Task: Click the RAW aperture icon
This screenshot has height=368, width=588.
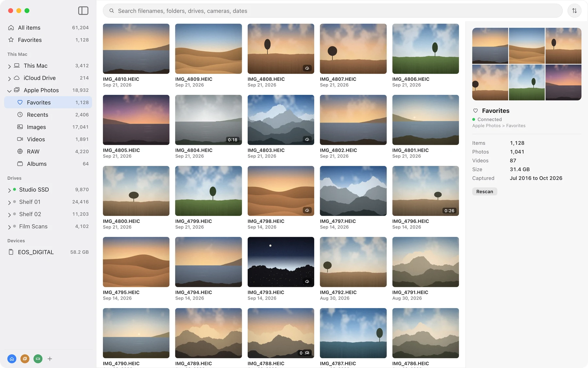Action: pyautogui.click(x=20, y=151)
